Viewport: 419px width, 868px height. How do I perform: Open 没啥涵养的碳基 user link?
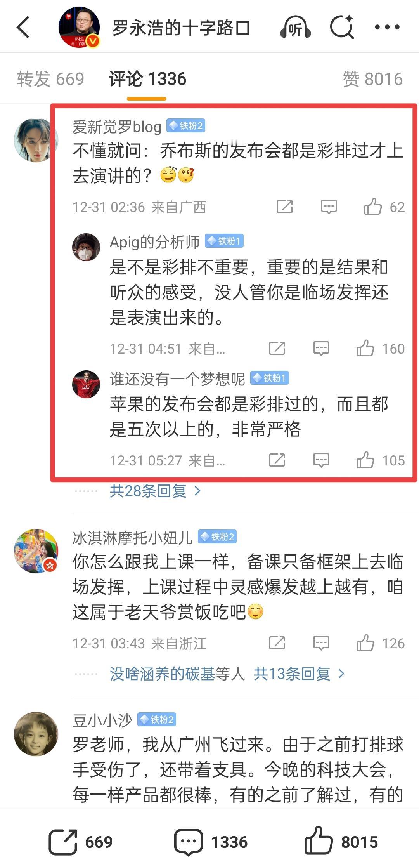(162, 674)
